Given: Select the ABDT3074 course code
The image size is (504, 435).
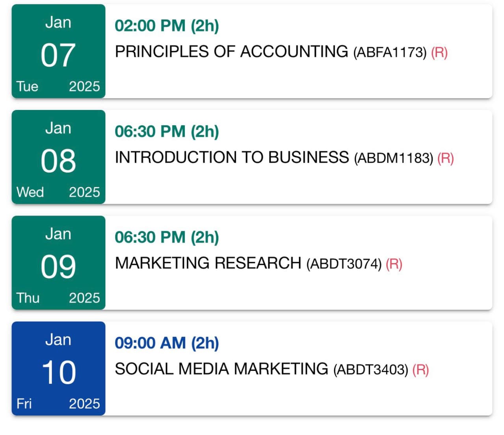Looking at the screenshot, I should (x=344, y=264).
